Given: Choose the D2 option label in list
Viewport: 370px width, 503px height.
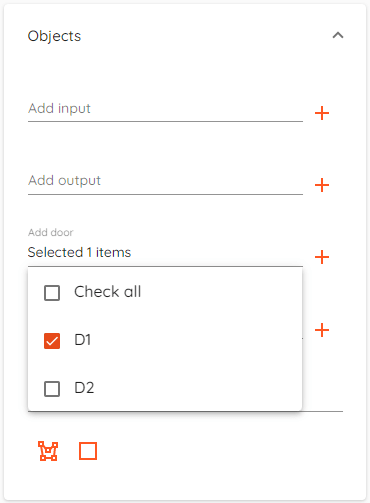Looking at the screenshot, I should coord(84,388).
